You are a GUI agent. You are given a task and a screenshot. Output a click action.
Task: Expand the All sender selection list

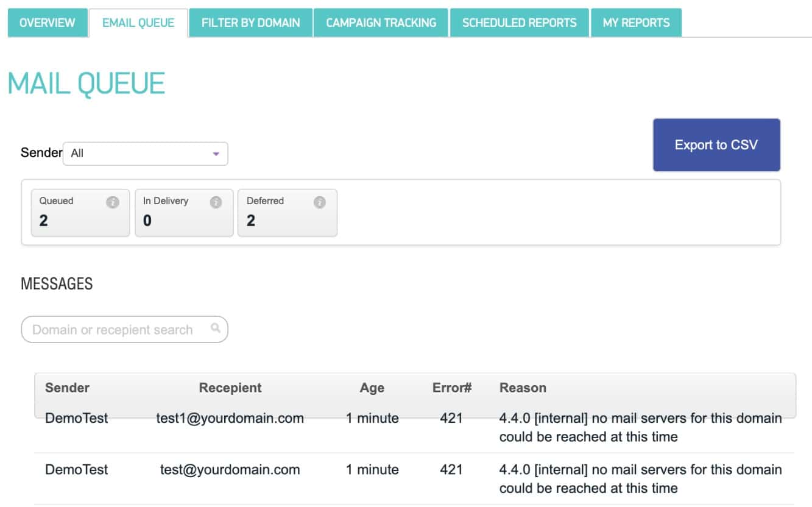[x=145, y=154]
